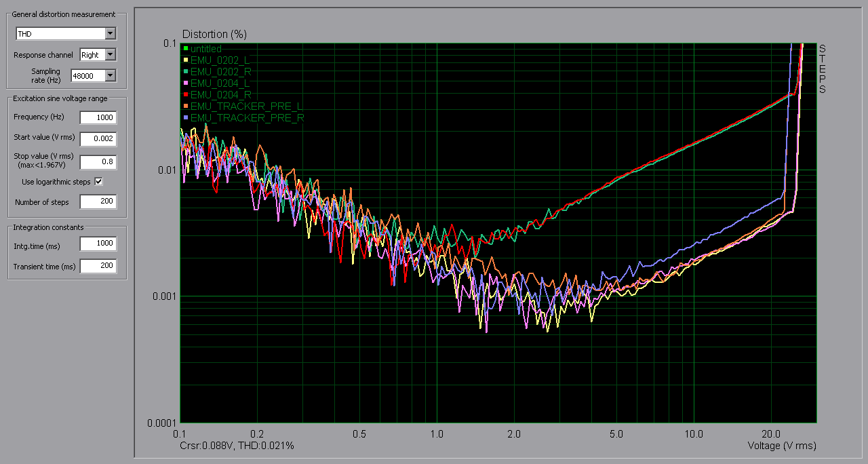Select the Transient time (ms) field
The width and height of the screenshot is (868, 464).
pos(98,266)
